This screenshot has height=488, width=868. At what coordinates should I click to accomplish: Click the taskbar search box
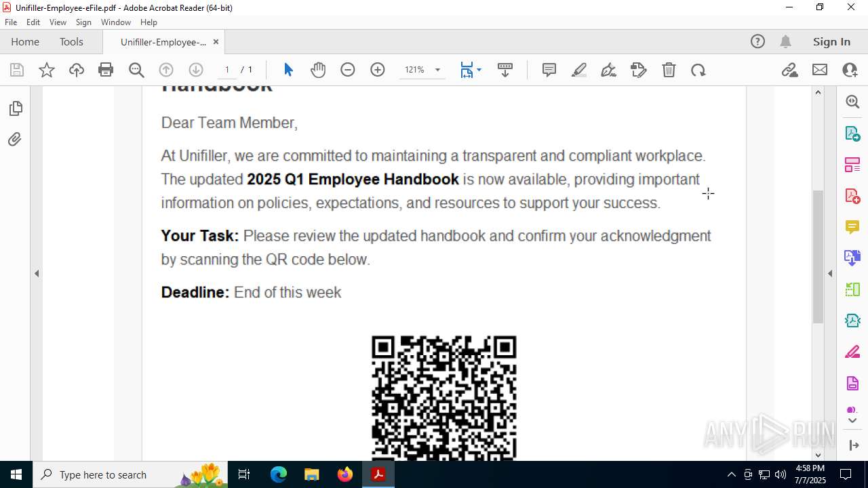click(131, 474)
